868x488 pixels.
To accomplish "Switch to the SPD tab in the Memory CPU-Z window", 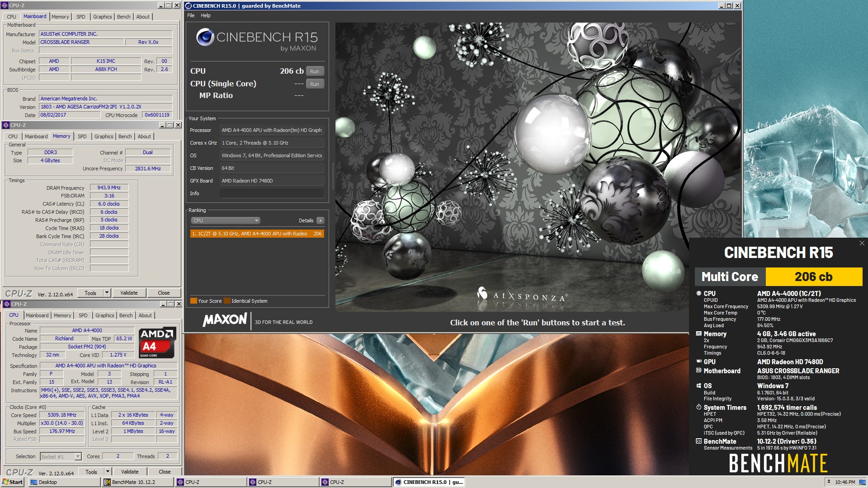I will point(82,136).
